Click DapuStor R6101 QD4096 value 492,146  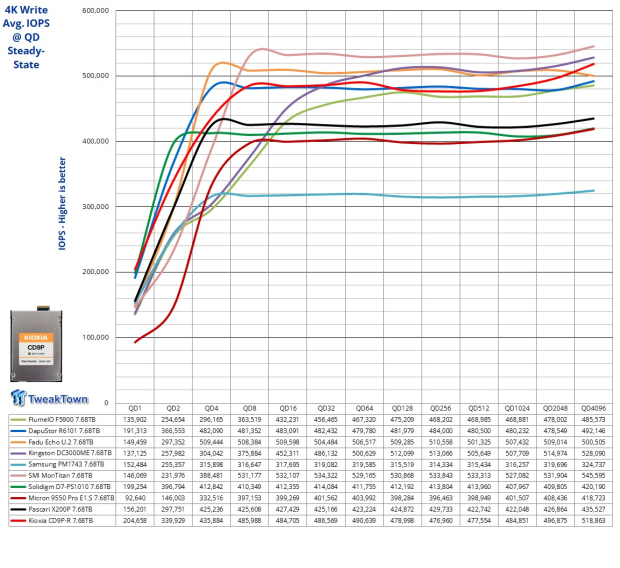[x=593, y=431]
